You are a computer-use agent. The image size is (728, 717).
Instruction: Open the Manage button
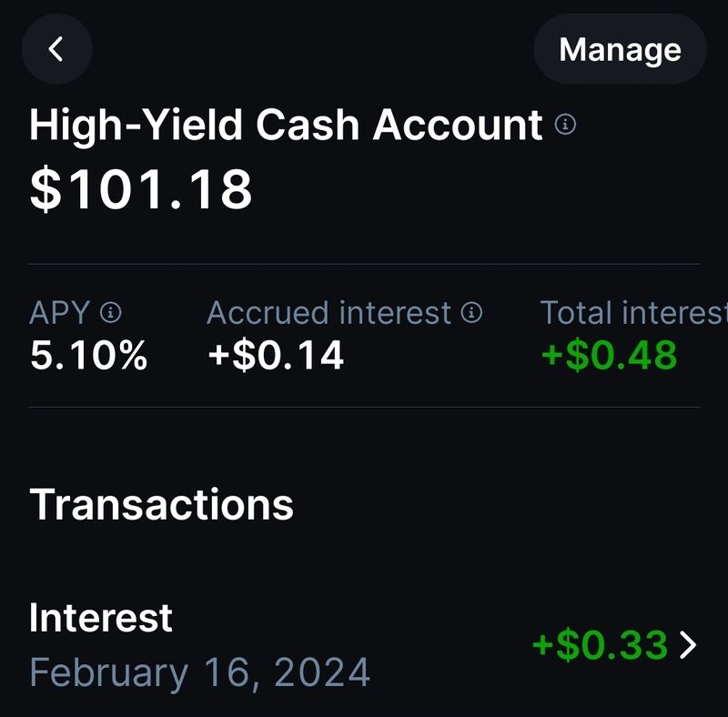pyautogui.click(x=620, y=49)
